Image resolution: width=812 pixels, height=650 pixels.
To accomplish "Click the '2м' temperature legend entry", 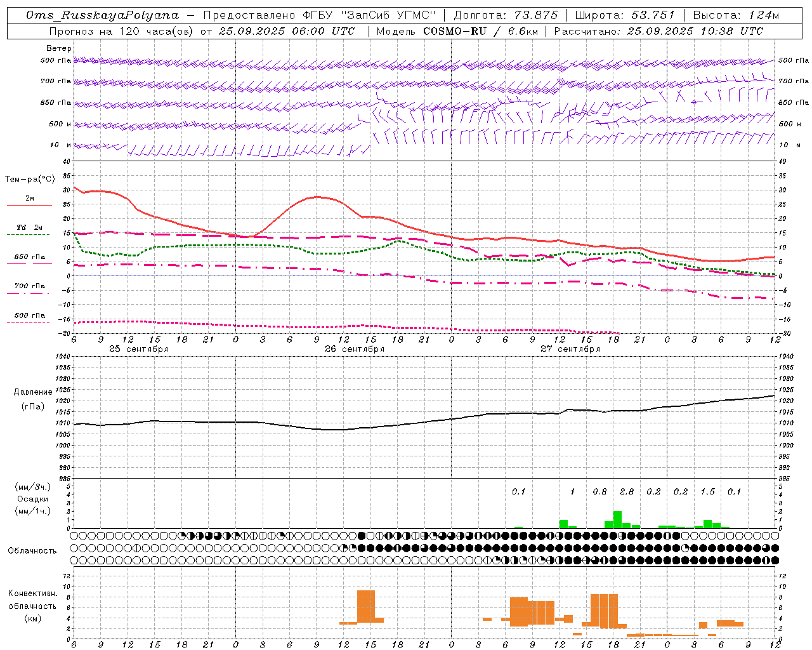I will [x=30, y=199].
